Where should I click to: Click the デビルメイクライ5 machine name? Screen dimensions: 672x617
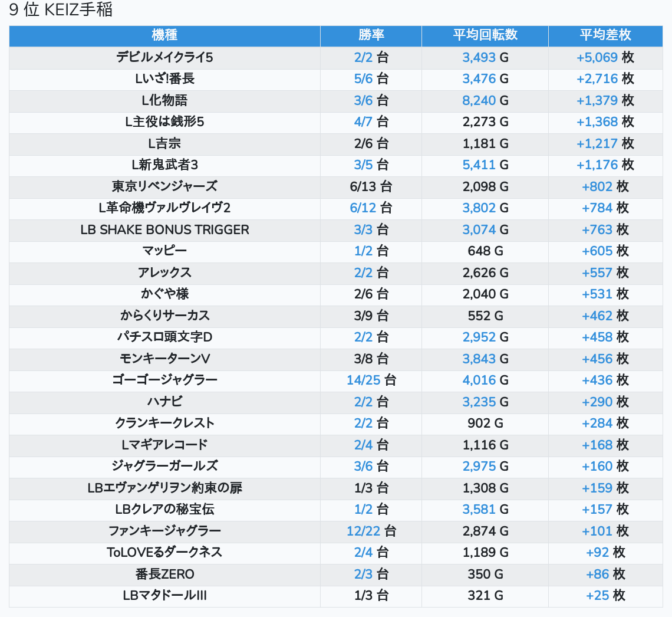point(164,58)
